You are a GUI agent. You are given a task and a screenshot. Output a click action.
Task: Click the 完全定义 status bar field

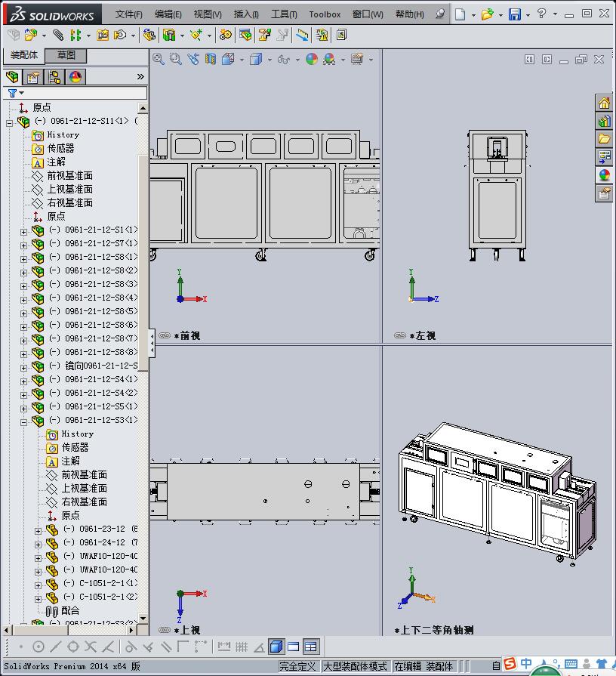pyautogui.click(x=297, y=666)
